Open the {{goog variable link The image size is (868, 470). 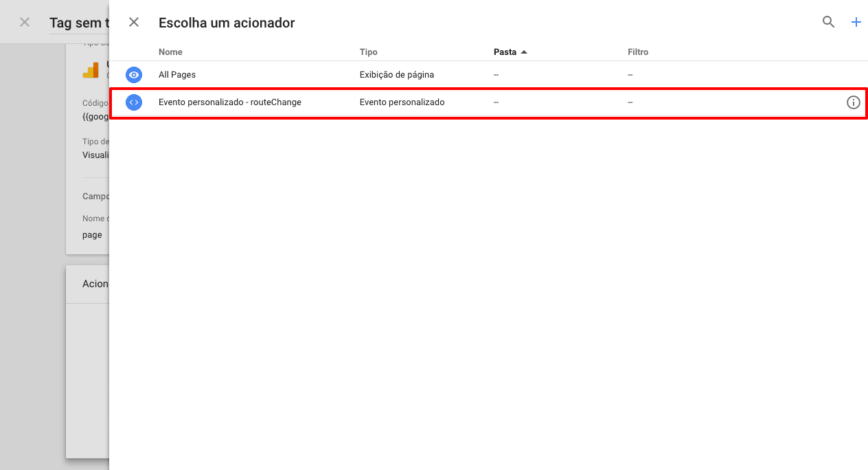96,116
